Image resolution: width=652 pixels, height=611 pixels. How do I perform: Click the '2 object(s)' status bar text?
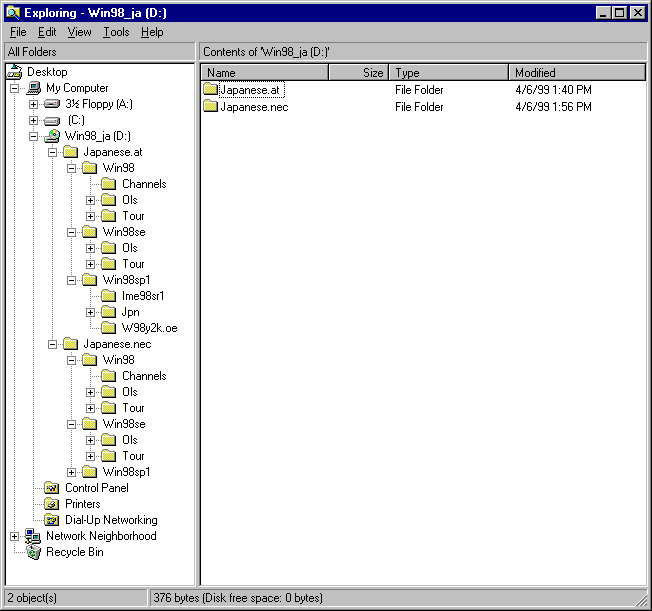[x=32, y=598]
